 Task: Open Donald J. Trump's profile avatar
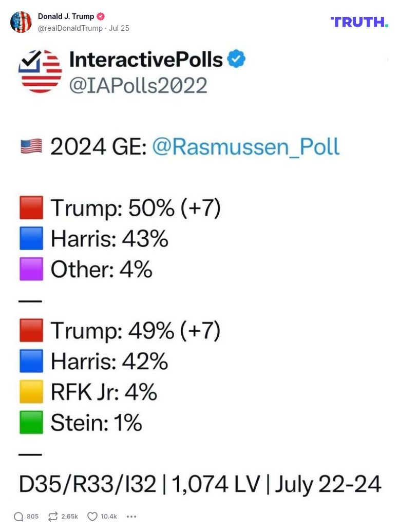22,22
